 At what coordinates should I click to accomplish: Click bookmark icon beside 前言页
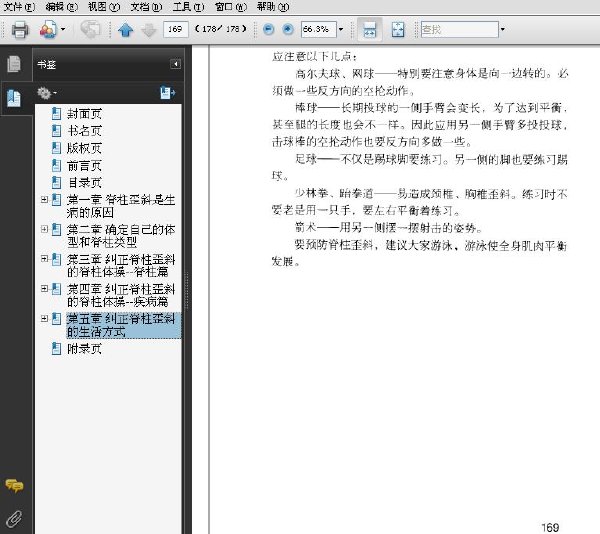[56, 166]
